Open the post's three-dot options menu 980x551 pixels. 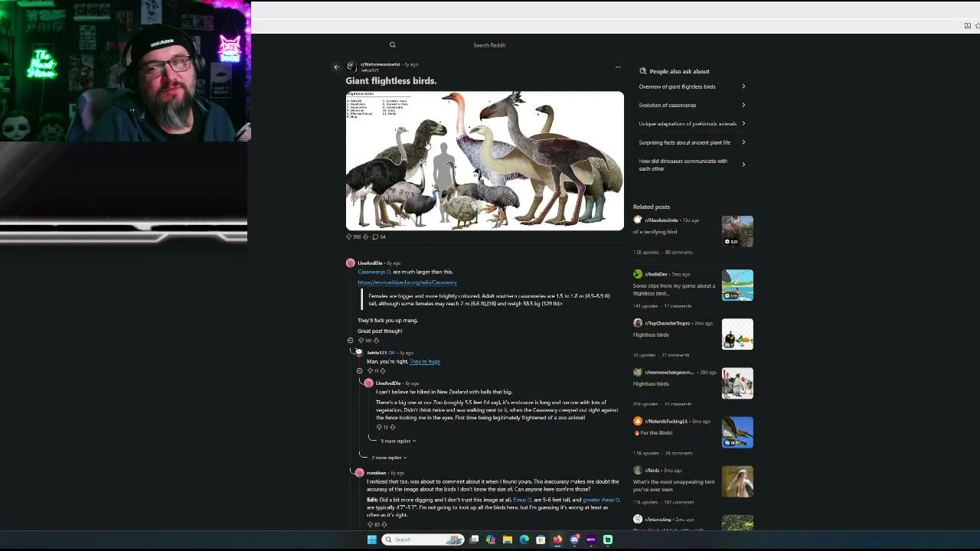pos(618,67)
